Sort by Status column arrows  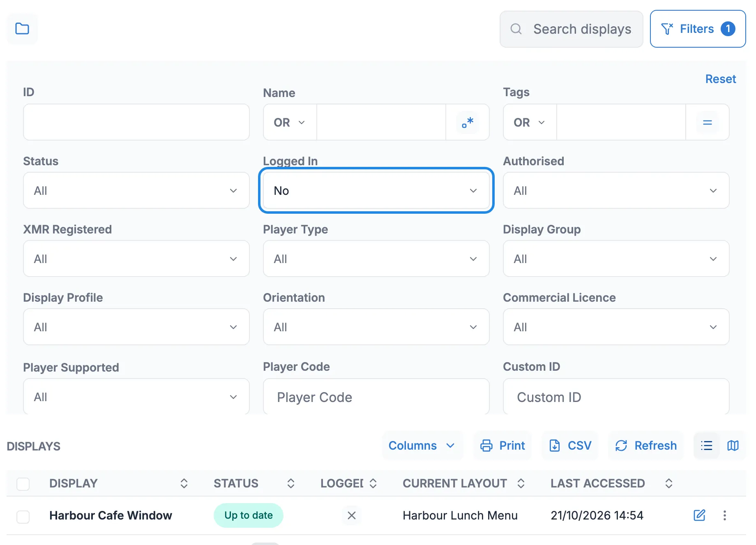pyautogui.click(x=291, y=483)
